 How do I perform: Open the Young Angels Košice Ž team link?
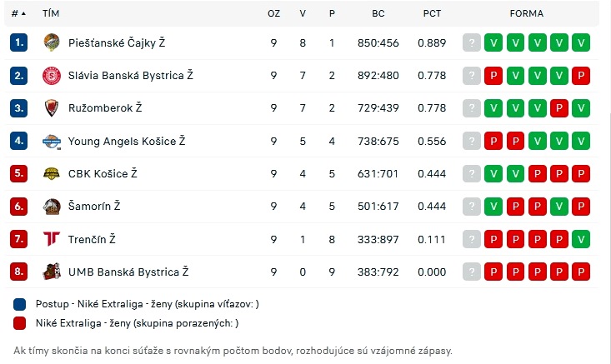tap(126, 141)
